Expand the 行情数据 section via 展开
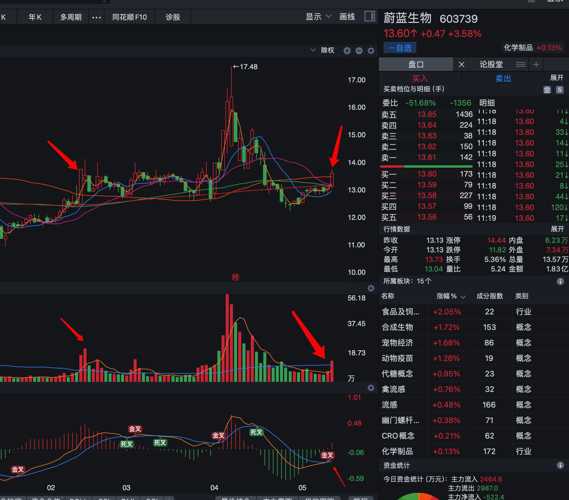This screenshot has height=500, width=569. pyautogui.click(x=557, y=229)
